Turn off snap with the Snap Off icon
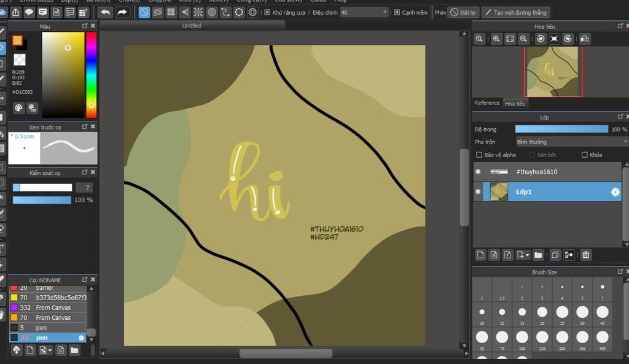The width and height of the screenshot is (629, 364). tap(144, 12)
